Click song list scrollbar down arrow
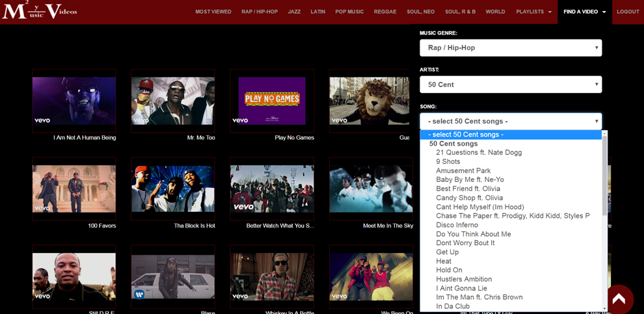Viewport: 644px width, 314px height. click(604, 309)
